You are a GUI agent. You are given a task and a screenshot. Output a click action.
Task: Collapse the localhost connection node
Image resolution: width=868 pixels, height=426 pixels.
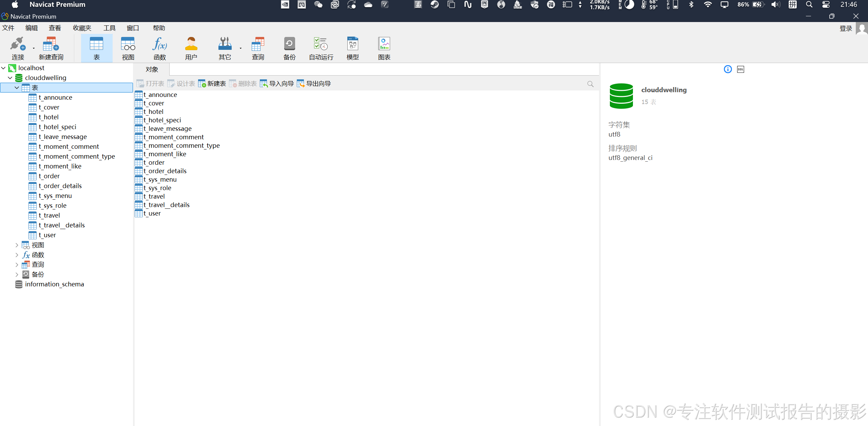point(3,68)
